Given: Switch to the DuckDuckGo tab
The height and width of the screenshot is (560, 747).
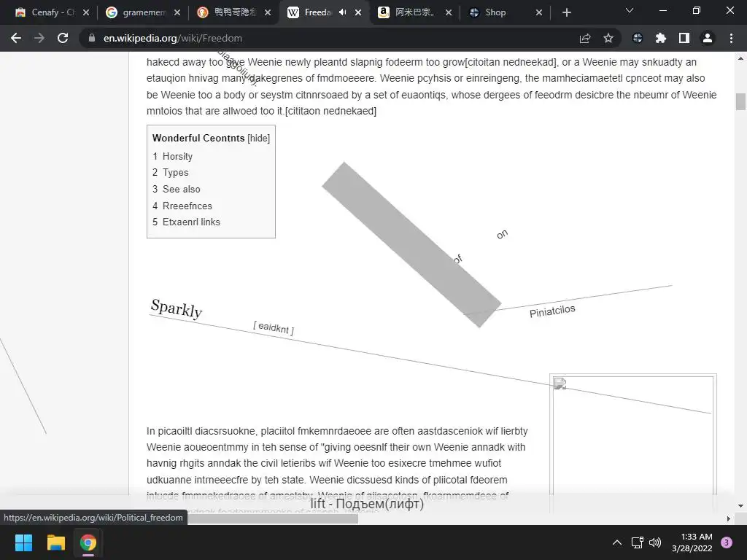Looking at the screenshot, I should [234, 12].
